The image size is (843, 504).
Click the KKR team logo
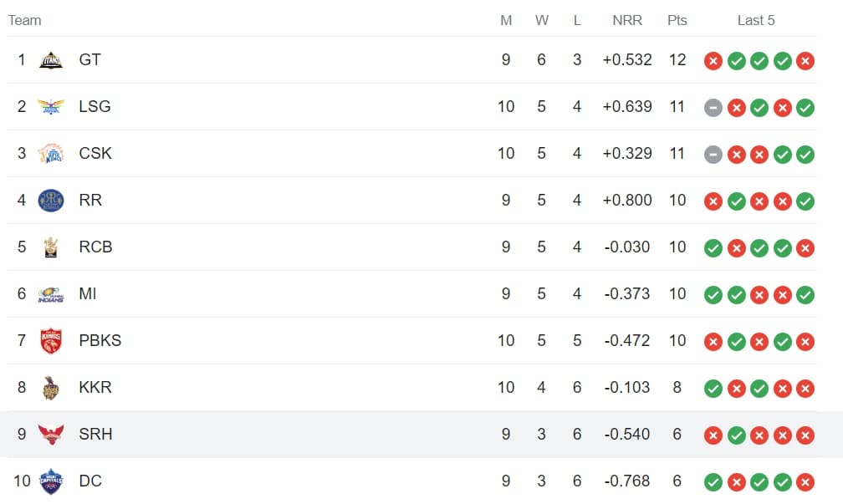click(51, 388)
